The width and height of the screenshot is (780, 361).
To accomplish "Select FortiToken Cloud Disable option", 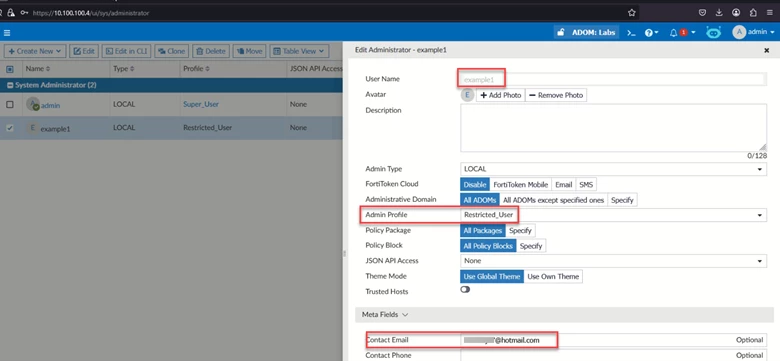I will pyautogui.click(x=475, y=184).
